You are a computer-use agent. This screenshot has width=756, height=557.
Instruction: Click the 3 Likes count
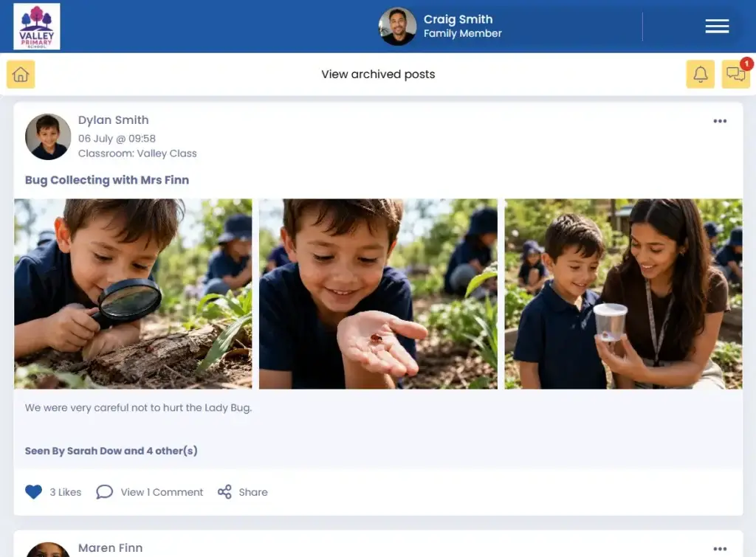(x=66, y=492)
